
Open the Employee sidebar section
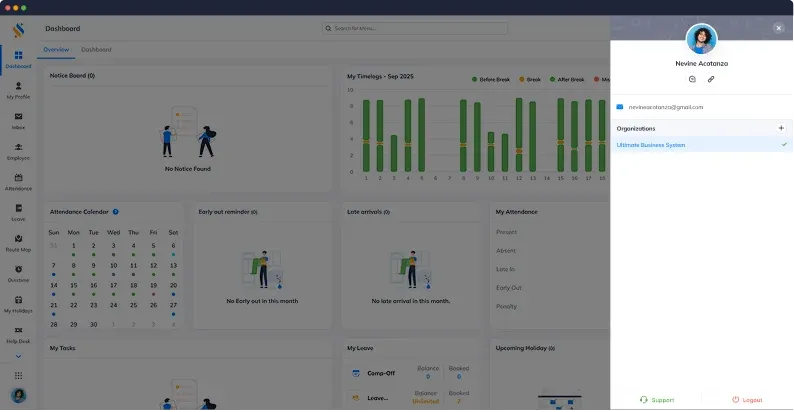tap(18, 151)
